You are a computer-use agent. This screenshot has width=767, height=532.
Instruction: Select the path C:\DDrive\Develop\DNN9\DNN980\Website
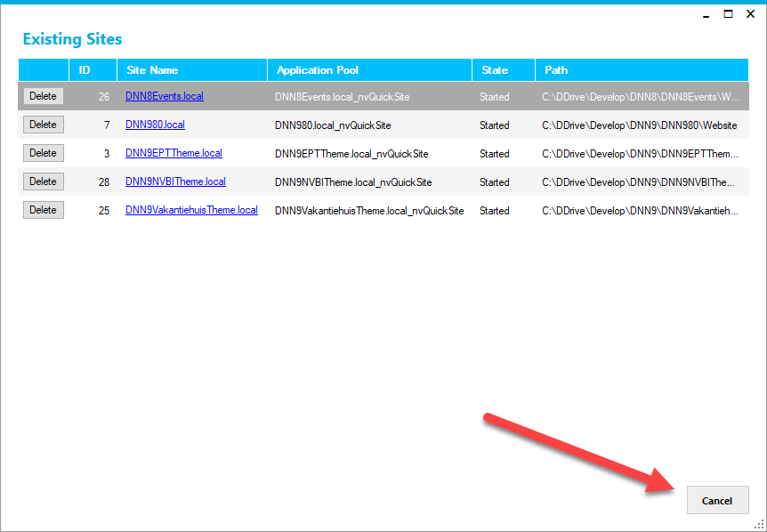[x=642, y=125]
